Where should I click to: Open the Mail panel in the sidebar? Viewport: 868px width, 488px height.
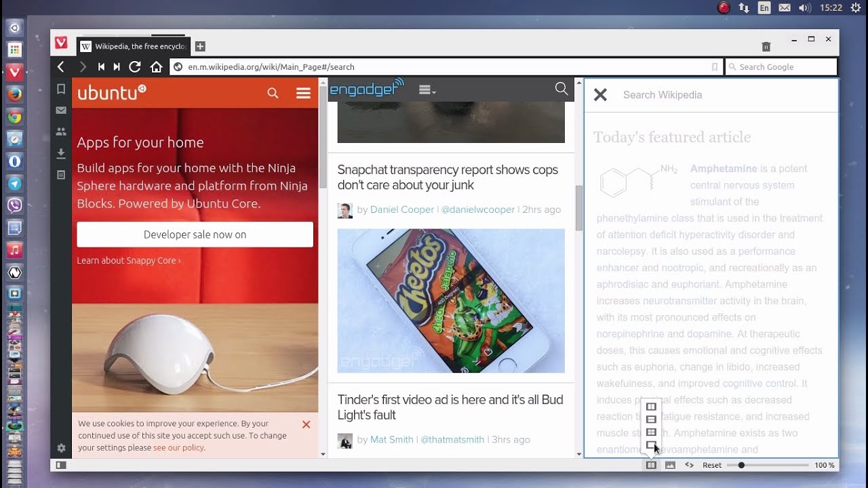coord(61,110)
